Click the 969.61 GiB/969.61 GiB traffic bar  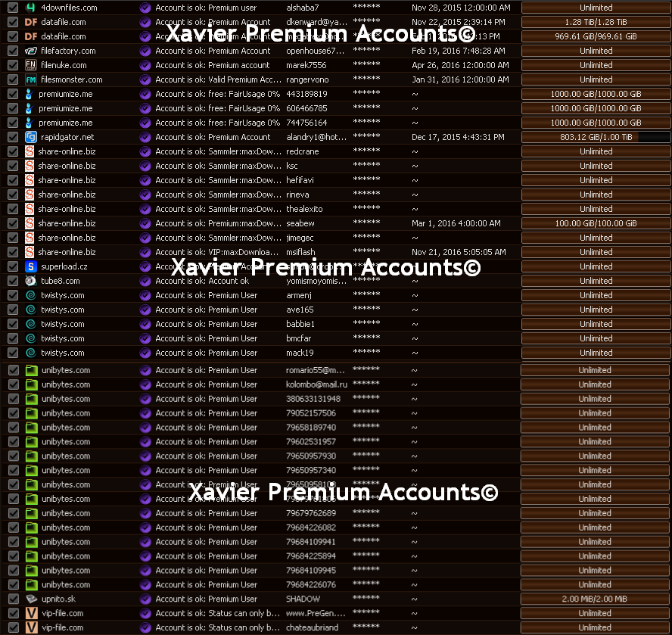(x=596, y=36)
